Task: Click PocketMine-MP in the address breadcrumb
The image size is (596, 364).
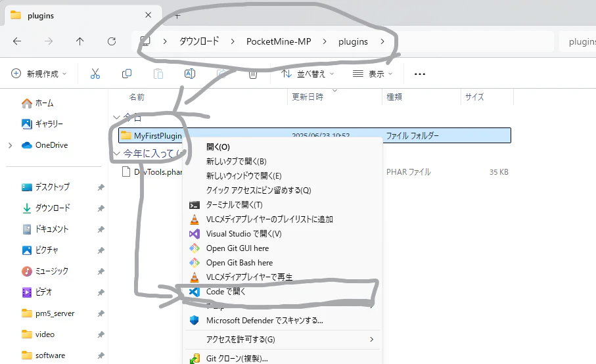Action: coord(279,41)
